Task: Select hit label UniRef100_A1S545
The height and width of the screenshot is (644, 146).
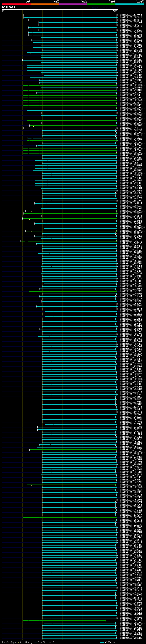Action: (x=131, y=394)
